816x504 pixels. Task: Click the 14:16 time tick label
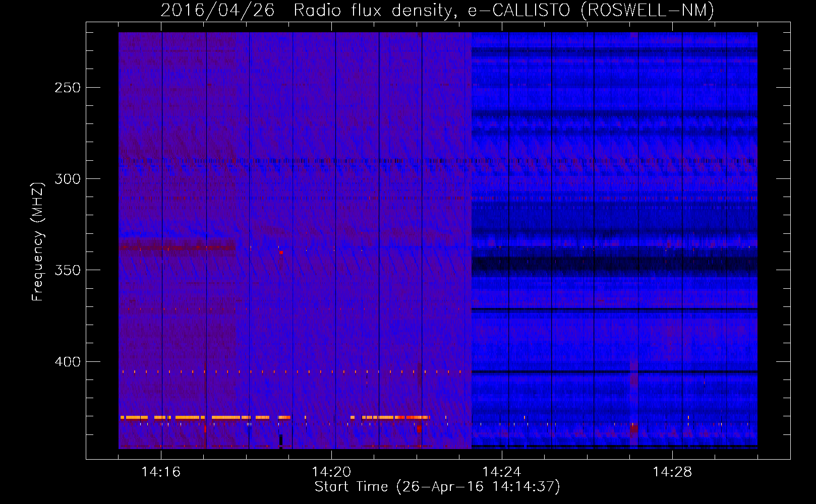point(161,472)
